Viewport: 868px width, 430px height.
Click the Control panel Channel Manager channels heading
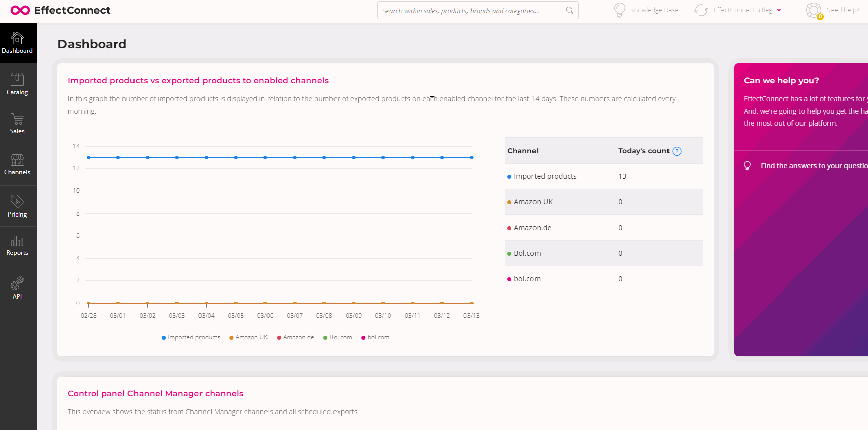(155, 393)
